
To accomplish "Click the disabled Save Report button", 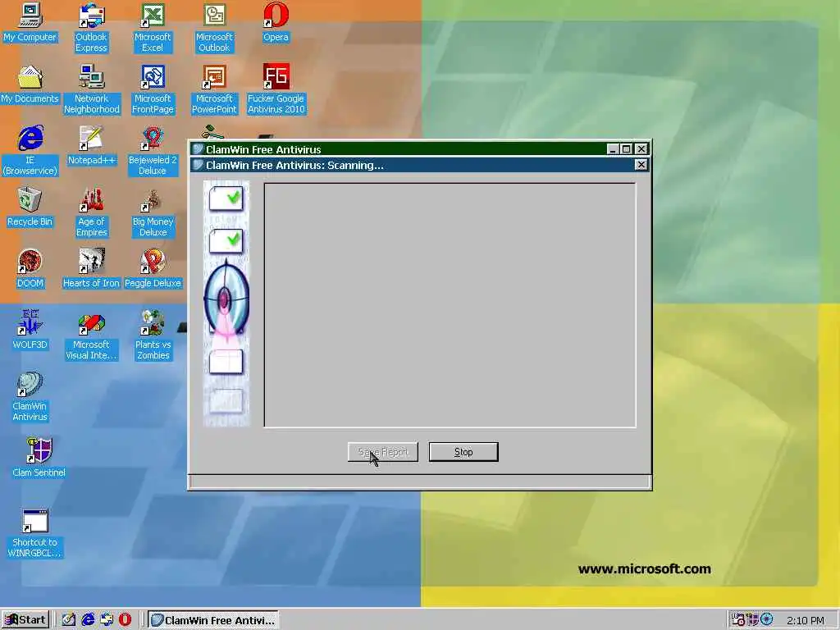I will coord(383,452).
